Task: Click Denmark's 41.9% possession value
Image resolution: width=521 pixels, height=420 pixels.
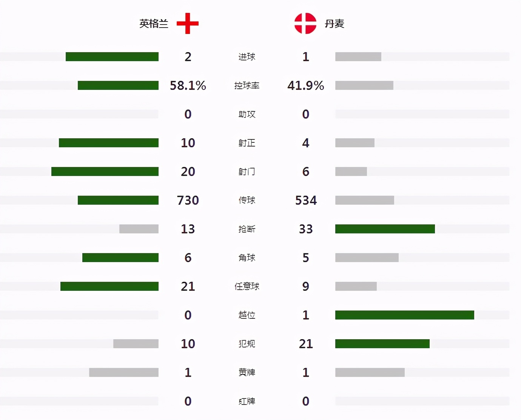Action: point(306,85)
